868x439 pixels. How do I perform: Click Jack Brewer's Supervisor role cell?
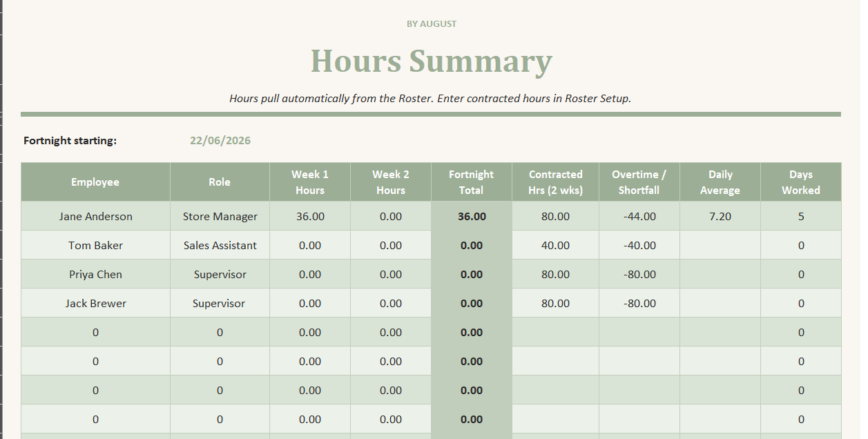click(x=220, y=303)
